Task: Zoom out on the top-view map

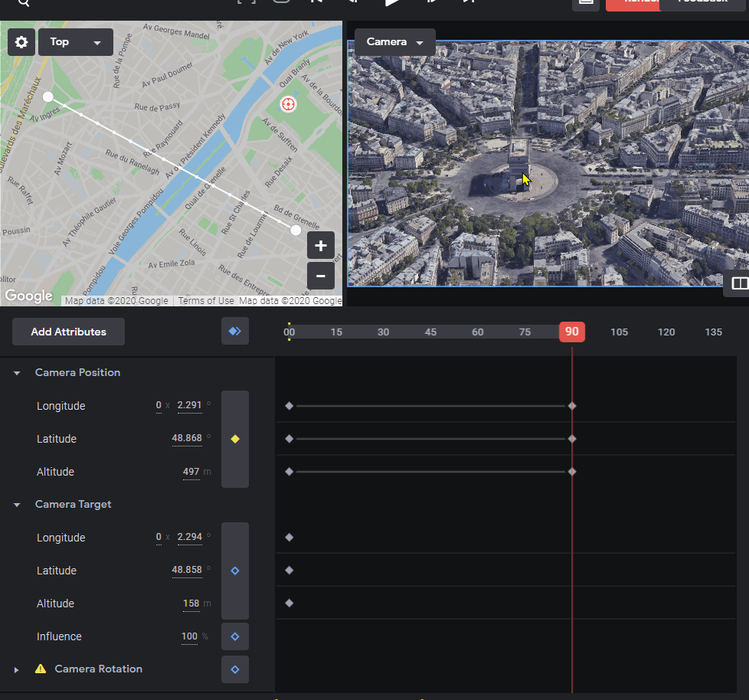Action: click(321, 276)
